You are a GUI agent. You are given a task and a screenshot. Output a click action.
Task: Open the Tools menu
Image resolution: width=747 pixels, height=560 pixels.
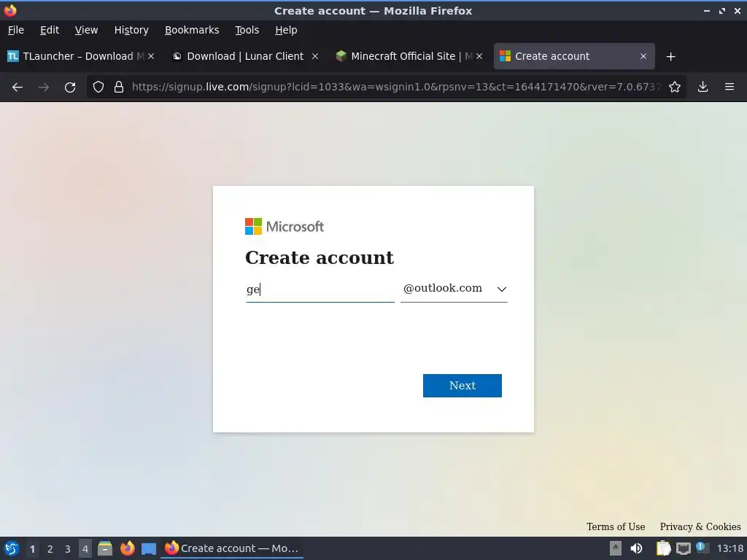247,30
